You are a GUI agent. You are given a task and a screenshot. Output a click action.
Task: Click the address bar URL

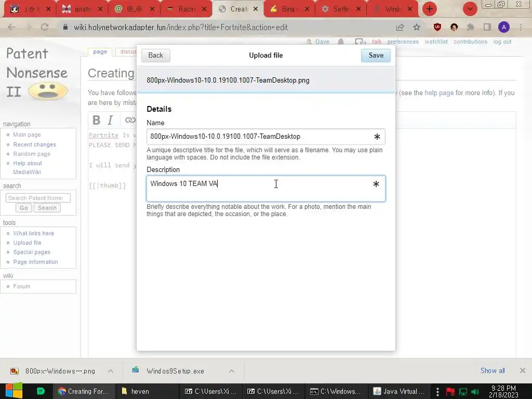pos(181,27)
